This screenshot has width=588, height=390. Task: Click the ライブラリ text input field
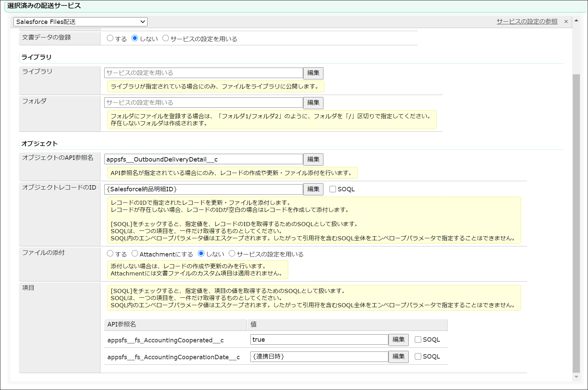point(203,73)
